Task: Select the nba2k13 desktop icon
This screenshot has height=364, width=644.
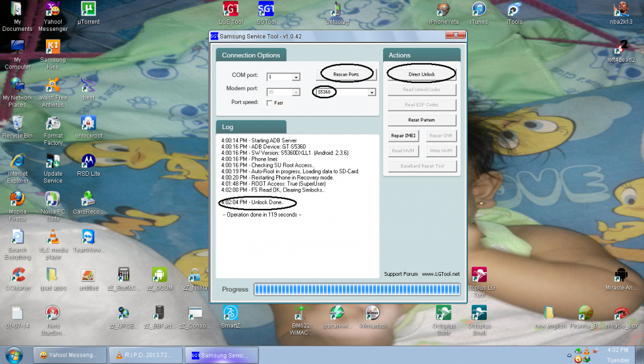Action: pos(621,13)
